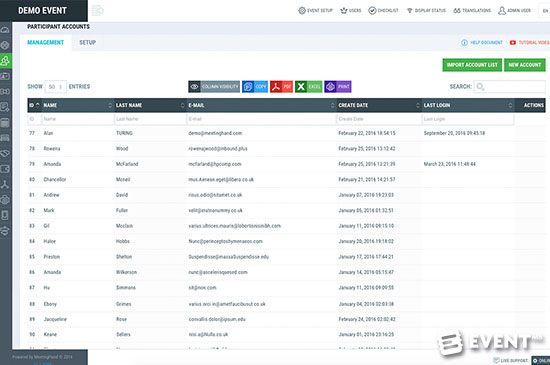
Task: Sort by ID column header
Action: 34,105
